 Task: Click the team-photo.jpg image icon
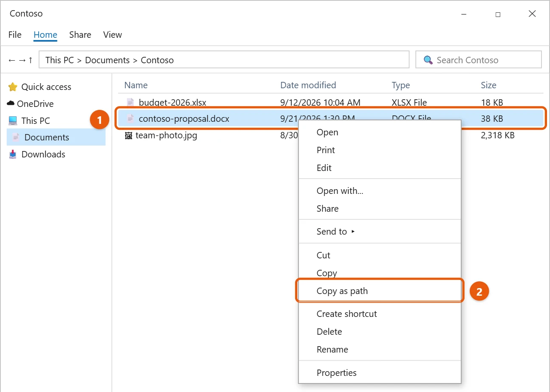click(128, 136)
